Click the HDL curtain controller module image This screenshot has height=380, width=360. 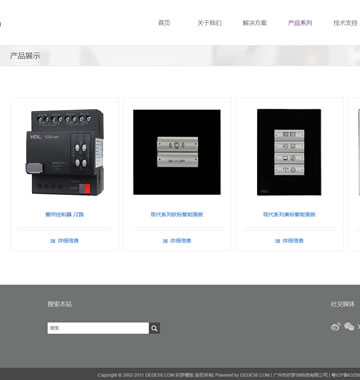coord(65,152)
